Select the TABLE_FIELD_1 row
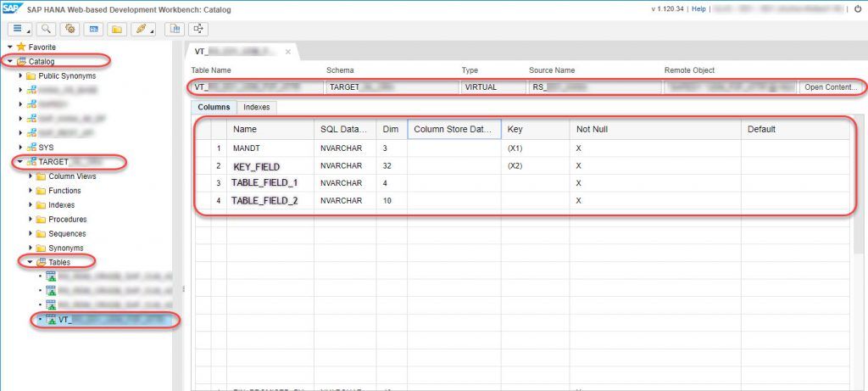Screen dimensions: 868x391 click(x=523, y=182)
